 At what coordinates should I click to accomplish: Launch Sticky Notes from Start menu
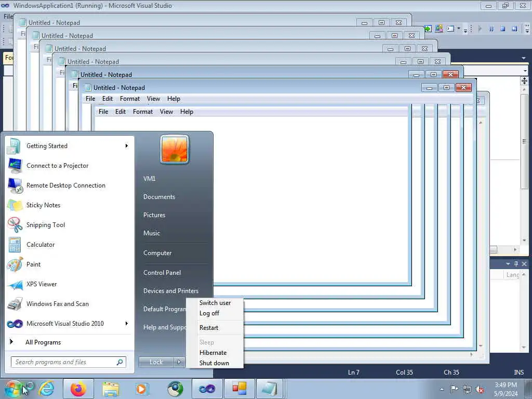point(70,205)
